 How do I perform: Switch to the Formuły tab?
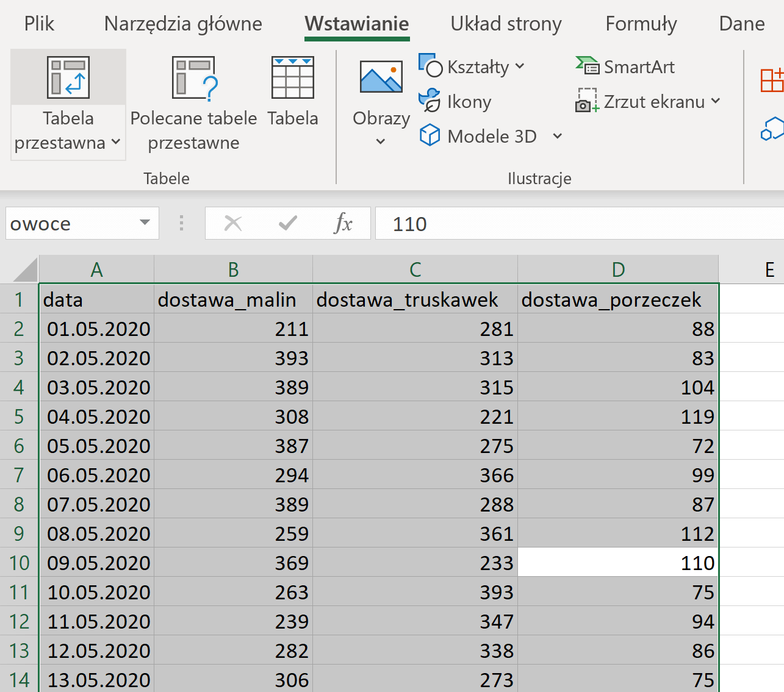point(641,24)
